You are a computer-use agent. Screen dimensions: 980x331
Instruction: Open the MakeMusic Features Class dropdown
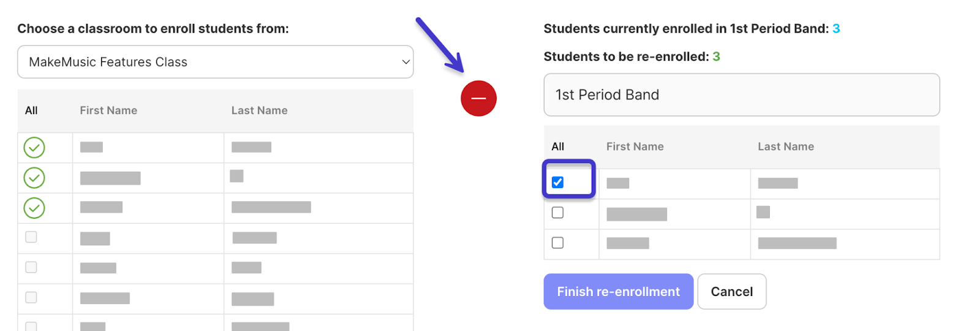click(216, 62)
